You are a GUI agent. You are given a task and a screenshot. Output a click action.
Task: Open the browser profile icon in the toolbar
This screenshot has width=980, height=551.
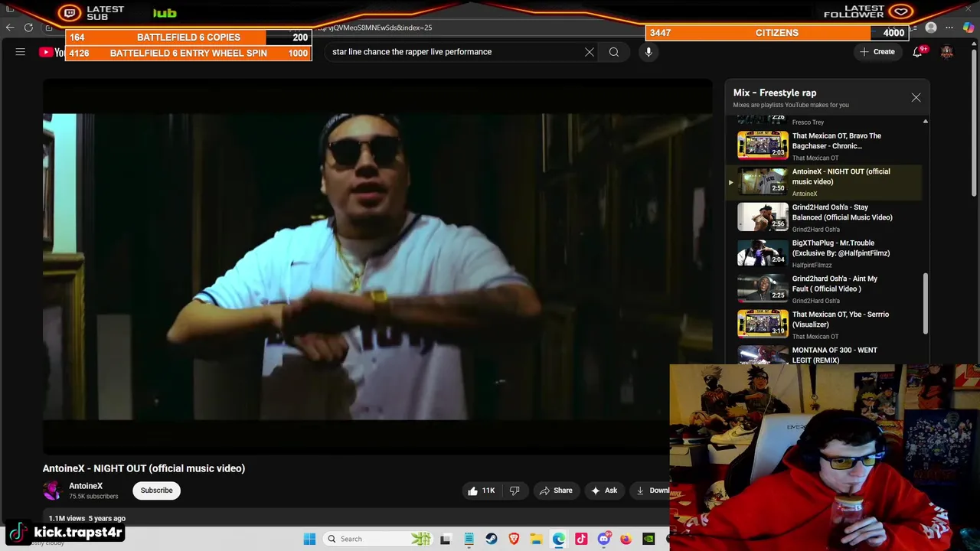(x=931, y=28)
